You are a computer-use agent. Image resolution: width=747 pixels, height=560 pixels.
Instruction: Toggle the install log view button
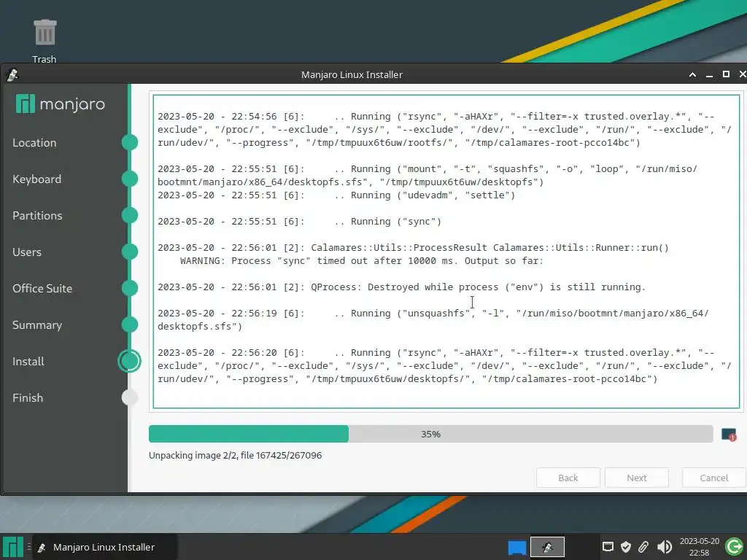(729, 435)
